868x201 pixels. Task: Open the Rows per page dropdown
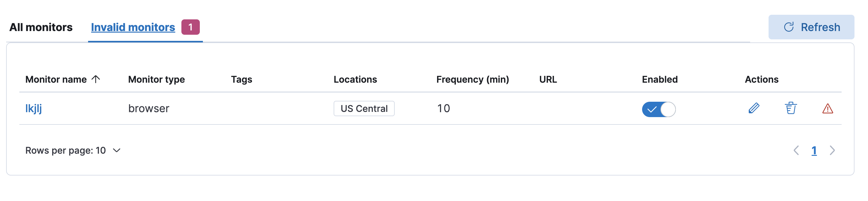[x=73, y=150]
